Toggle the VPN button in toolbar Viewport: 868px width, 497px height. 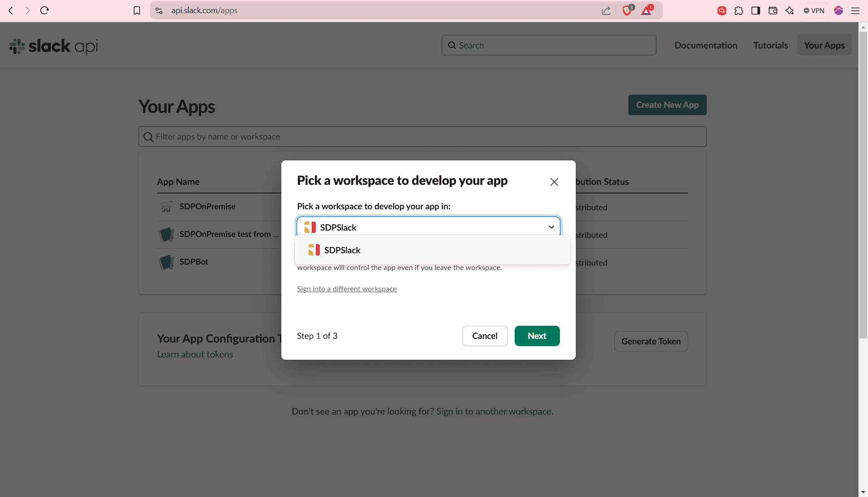coord(814,10)
